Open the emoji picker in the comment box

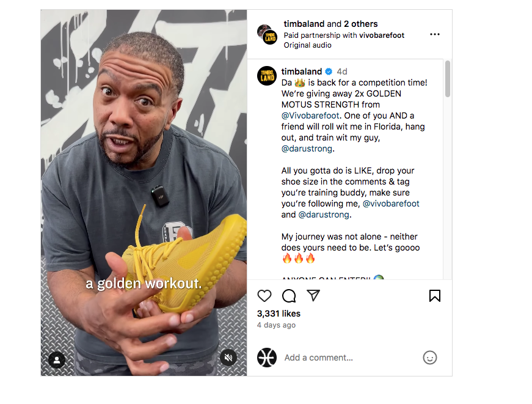pyautogui.click(x=430, y=358)
